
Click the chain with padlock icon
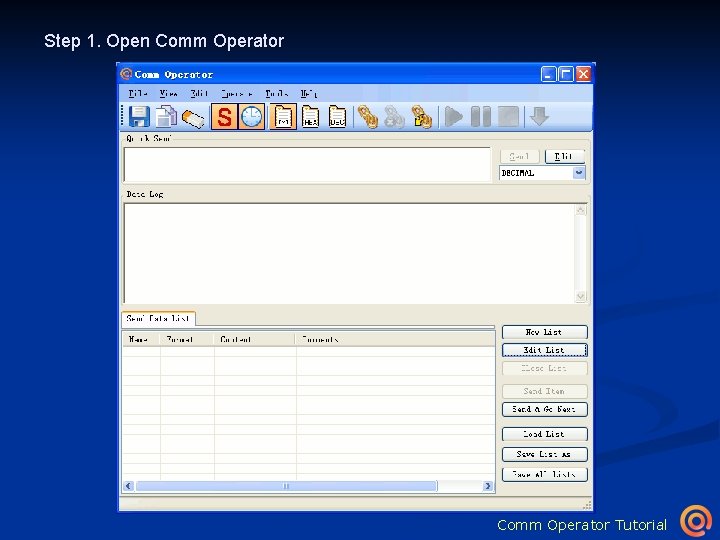click(422, 117)
